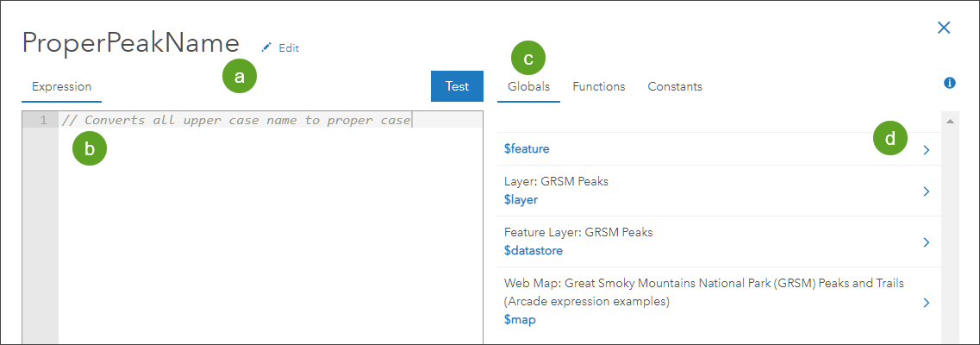
Task: Expand the $feature global chevron
Action: pos(927,149)
